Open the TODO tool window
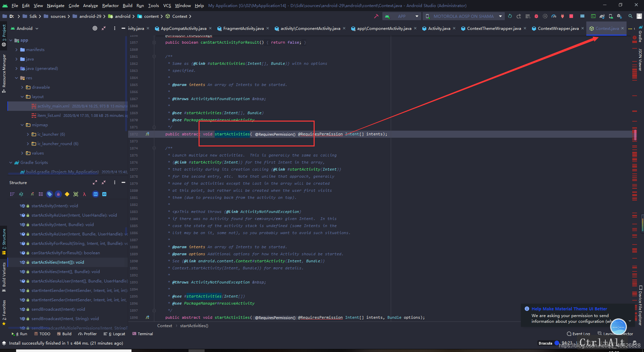 point(42,334)
